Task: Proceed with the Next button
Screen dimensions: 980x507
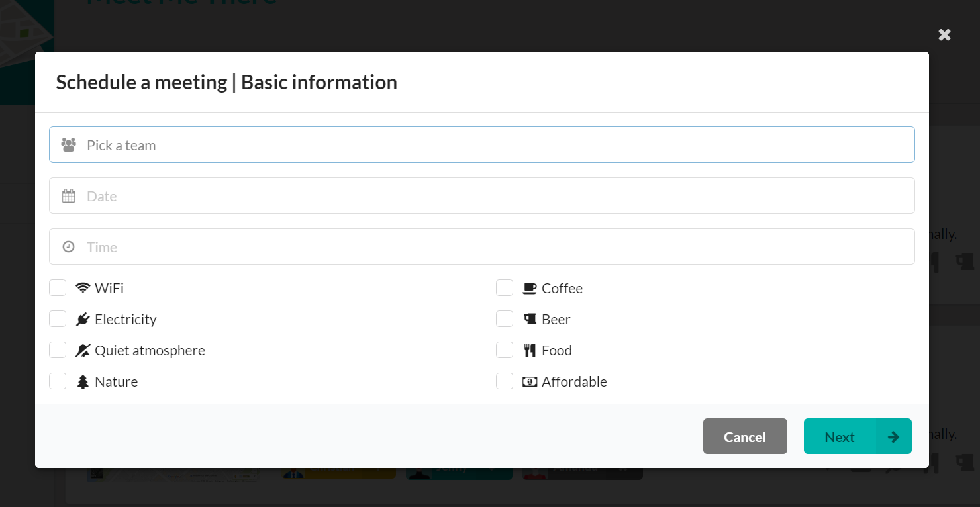Action: (x=857, y=436)
